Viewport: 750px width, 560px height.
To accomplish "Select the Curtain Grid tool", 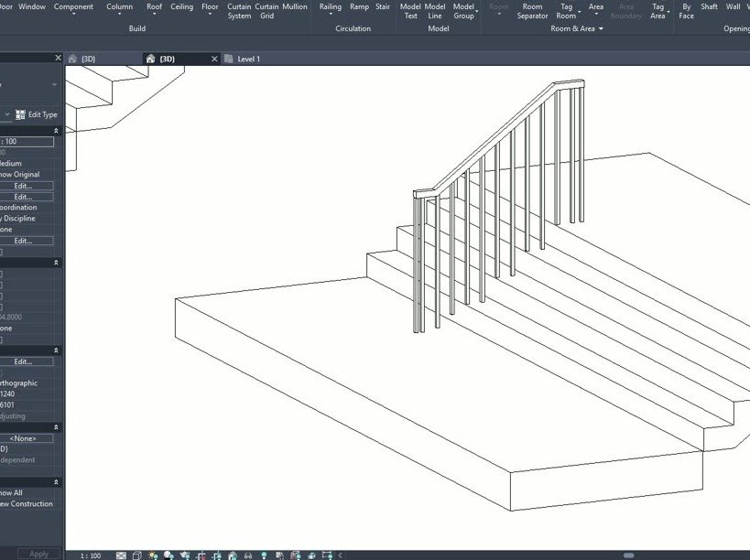I will 266,11.
